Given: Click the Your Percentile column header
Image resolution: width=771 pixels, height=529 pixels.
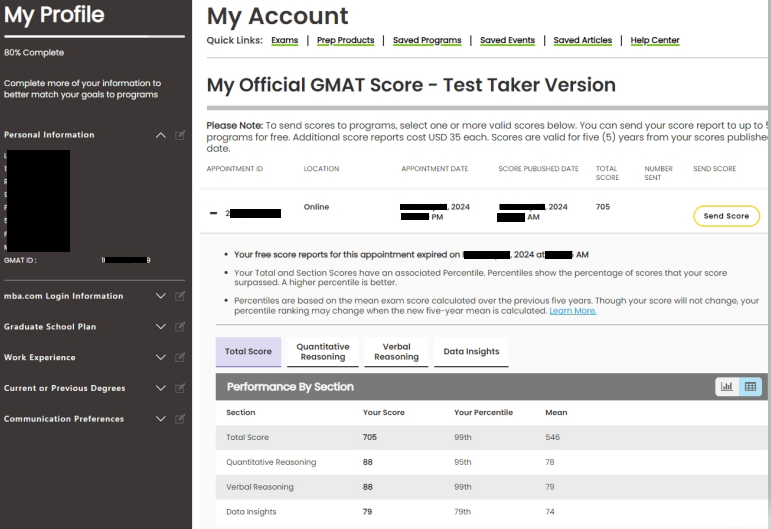Looking at the screenshot, I should tap(483, 412).
